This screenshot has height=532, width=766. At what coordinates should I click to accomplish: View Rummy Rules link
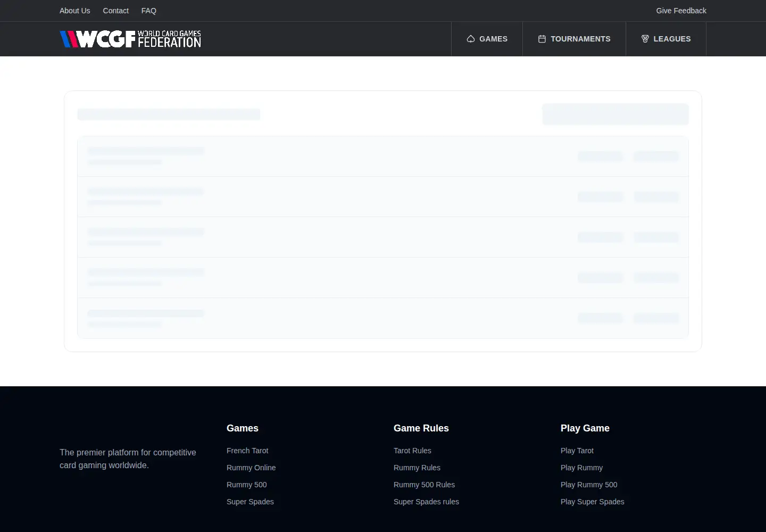click(x=417, y=468)
